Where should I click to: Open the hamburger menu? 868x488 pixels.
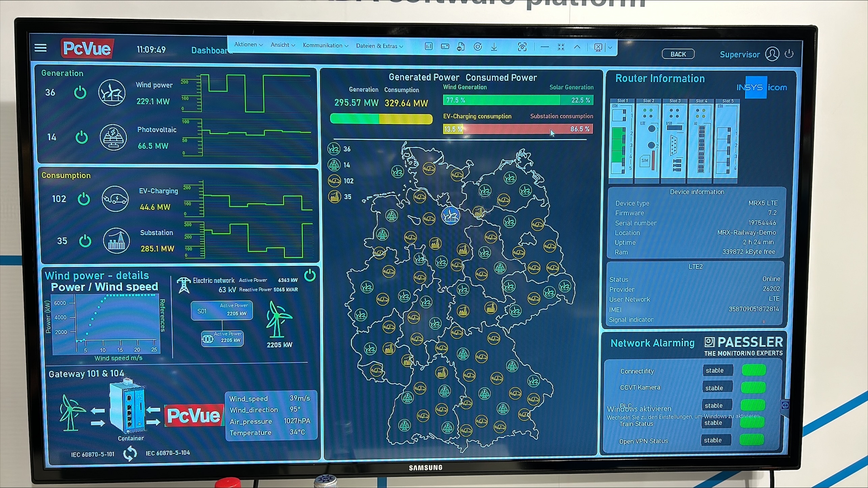40,48
